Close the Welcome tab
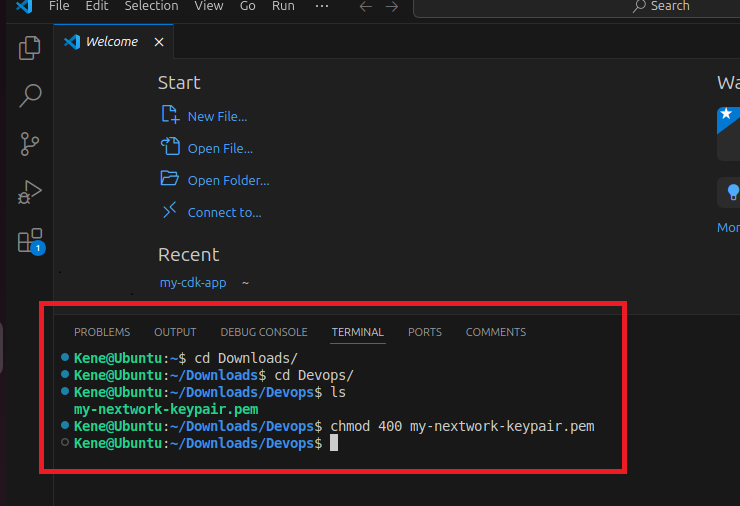Viewport: 740px width, 506px height. point(159,42)
